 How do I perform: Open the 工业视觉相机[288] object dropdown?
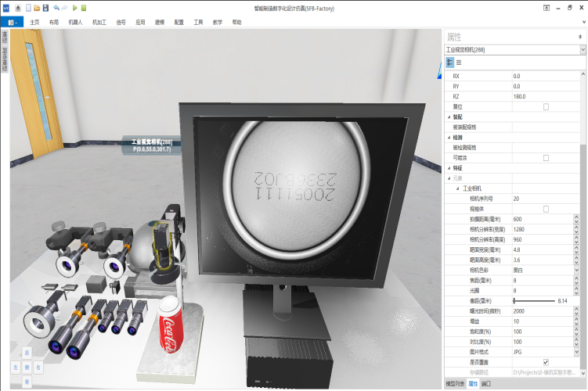(583, 49)
